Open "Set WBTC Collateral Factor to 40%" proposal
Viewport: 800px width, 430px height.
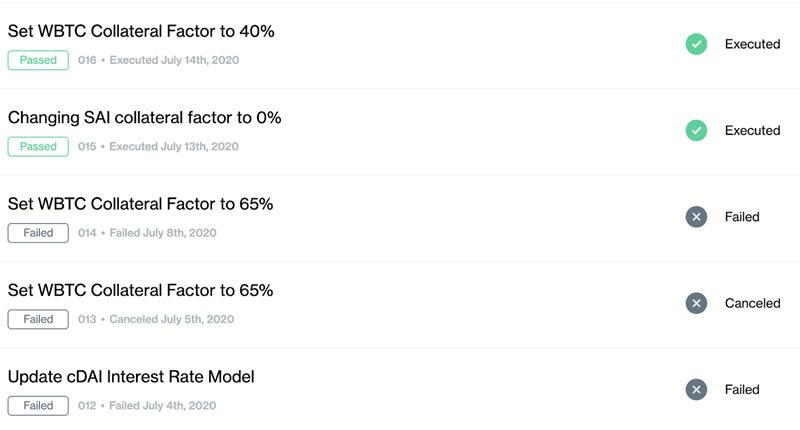point(141,31)
